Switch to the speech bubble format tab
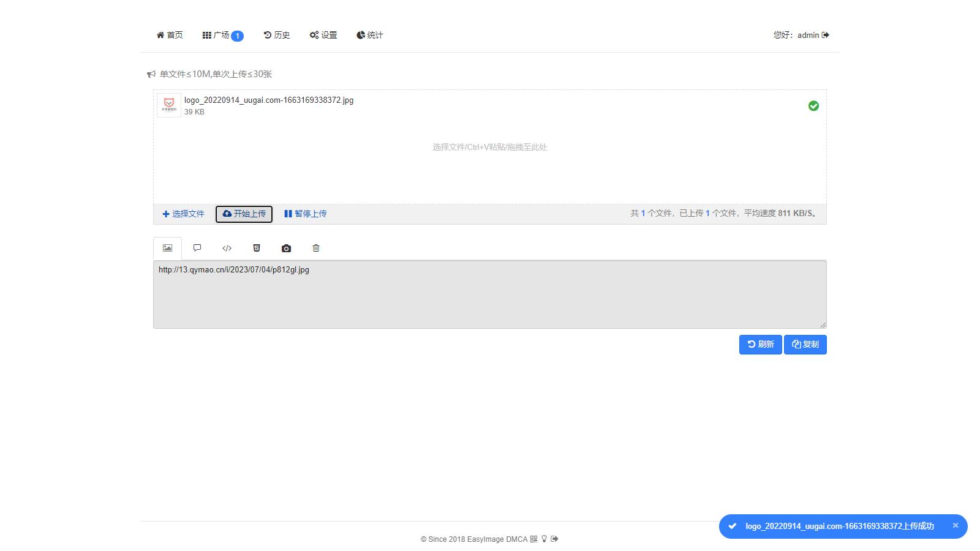This screenshot has width=980, height=551. [x=197, y=248]
